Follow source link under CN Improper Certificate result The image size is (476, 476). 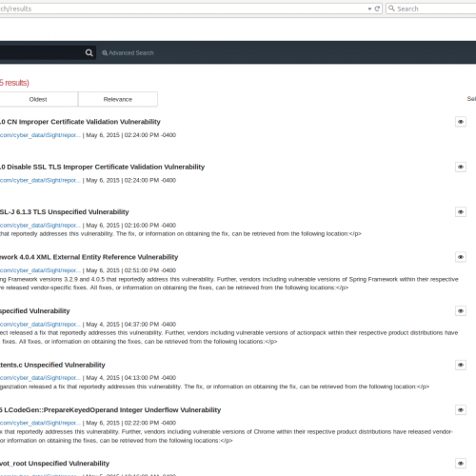[40, 135]
